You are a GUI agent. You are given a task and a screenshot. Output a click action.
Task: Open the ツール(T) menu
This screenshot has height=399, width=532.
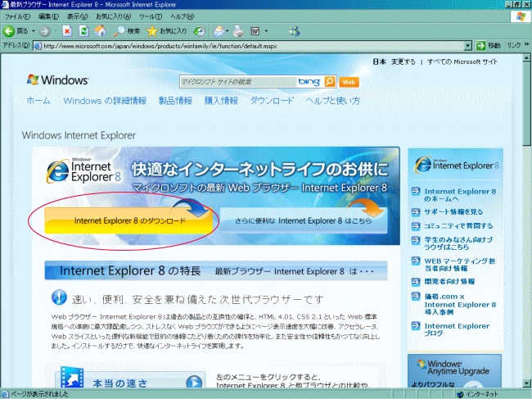[151, 16]
